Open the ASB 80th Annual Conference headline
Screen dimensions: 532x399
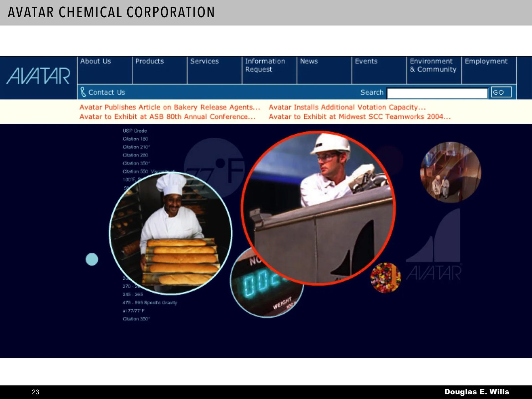click(x=167, y=117)
